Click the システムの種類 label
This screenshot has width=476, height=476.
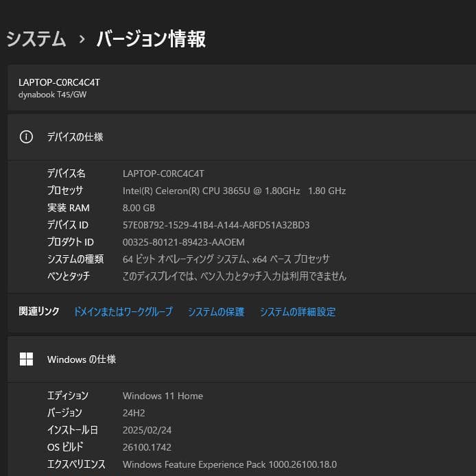75,259
